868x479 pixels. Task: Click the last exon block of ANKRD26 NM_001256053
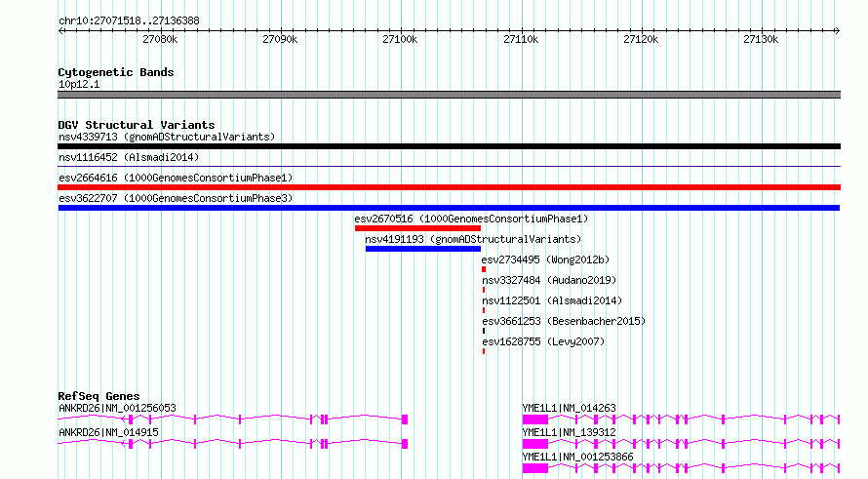coord(405,419)
